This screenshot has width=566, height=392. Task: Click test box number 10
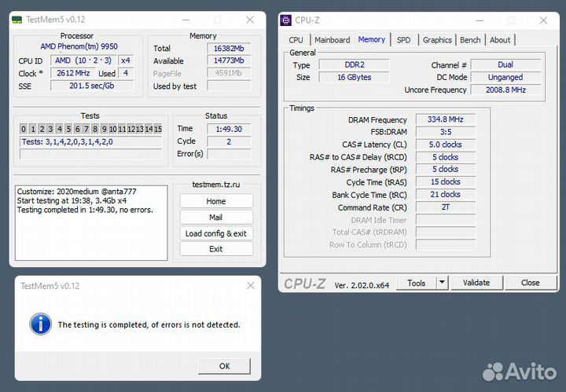pos(112,129)
